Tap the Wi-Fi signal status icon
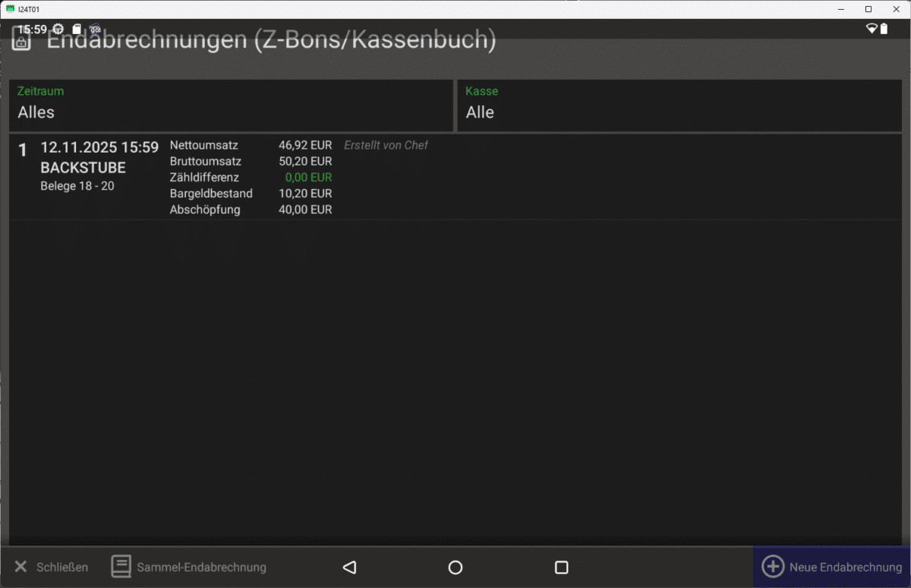The height and width of the screenshot is (588, 911). click(872, 29)
